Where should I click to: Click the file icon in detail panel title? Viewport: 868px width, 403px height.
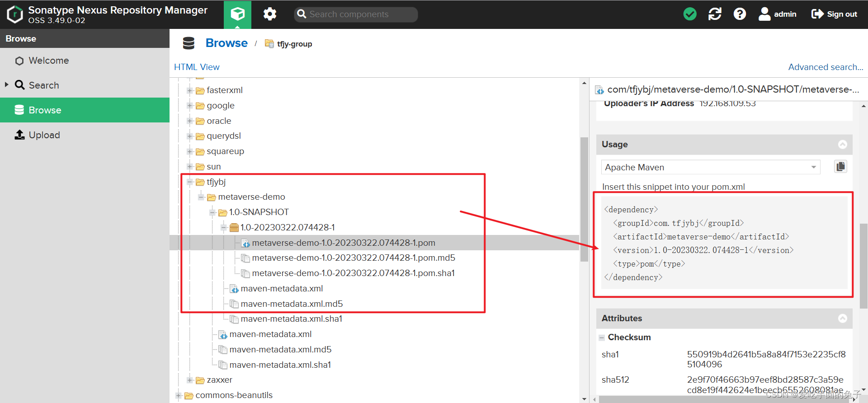(x=599, y=90)
